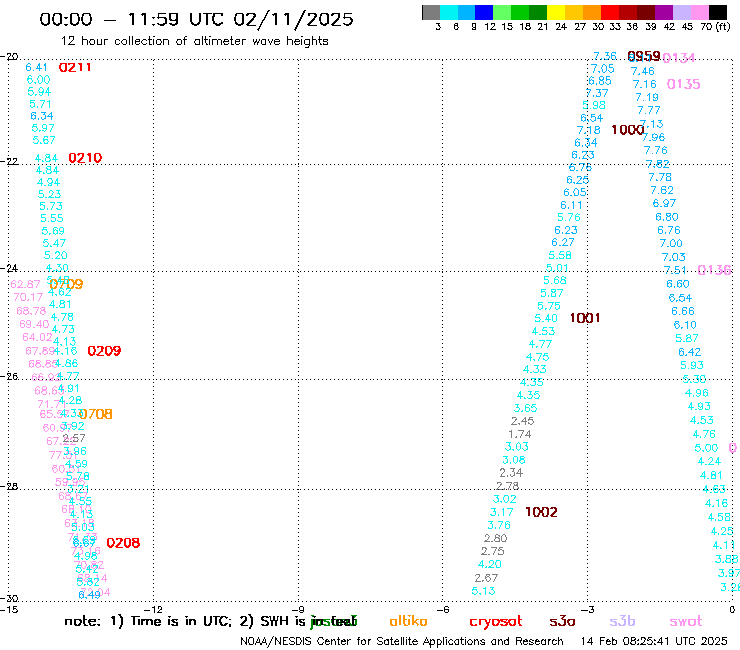Click the pink swot value '62.87'
This screenshot has height=650, width=740.
point(25,284)
